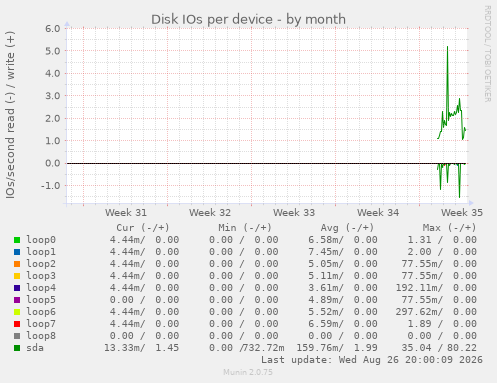497x383 pixels.
Task: Click the sda max value '35.04 / 80.22'
Action: coord(439,348)
